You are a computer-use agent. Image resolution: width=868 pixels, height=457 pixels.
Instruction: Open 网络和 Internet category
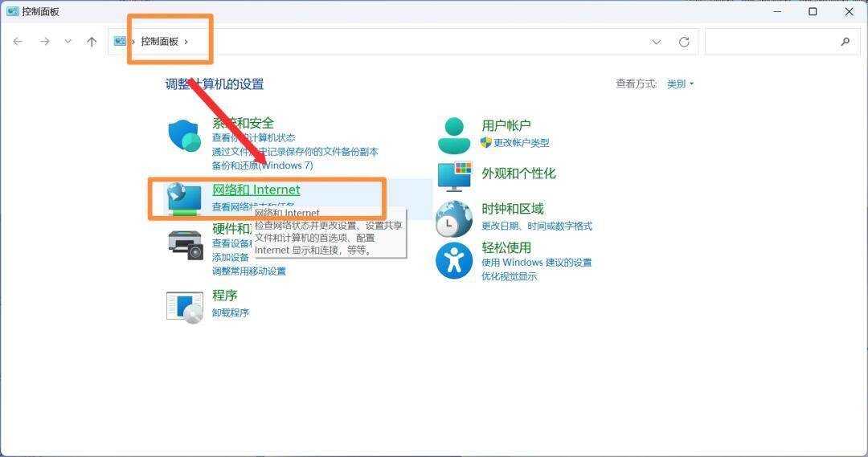(x=256, y=190)
